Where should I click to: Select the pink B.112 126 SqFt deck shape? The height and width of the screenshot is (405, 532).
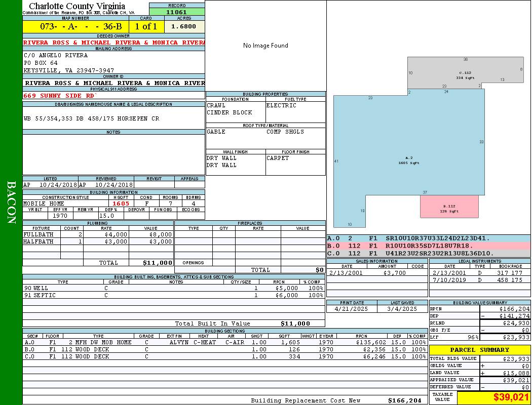449,208
